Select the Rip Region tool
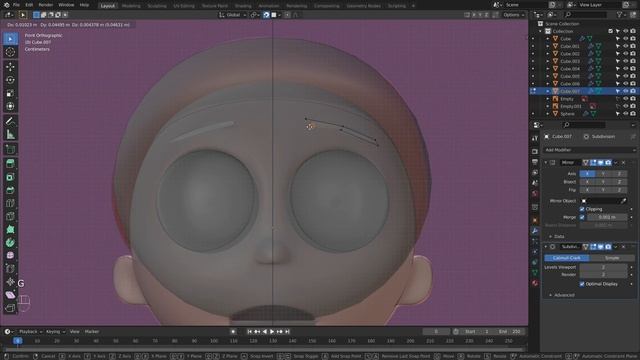Viewport: 640px width, 360px height. tap(10, 308)
